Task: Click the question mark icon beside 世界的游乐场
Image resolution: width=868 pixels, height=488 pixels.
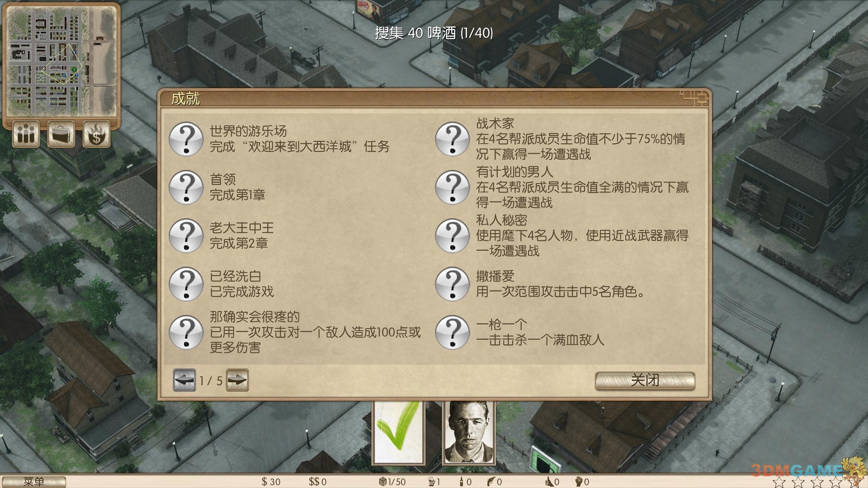Action: pos(186,139)
